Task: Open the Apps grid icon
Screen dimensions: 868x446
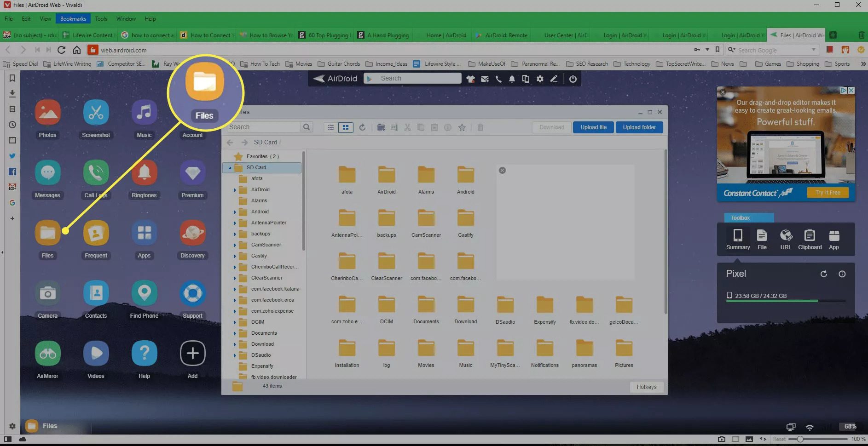Action: coord(144,233)
